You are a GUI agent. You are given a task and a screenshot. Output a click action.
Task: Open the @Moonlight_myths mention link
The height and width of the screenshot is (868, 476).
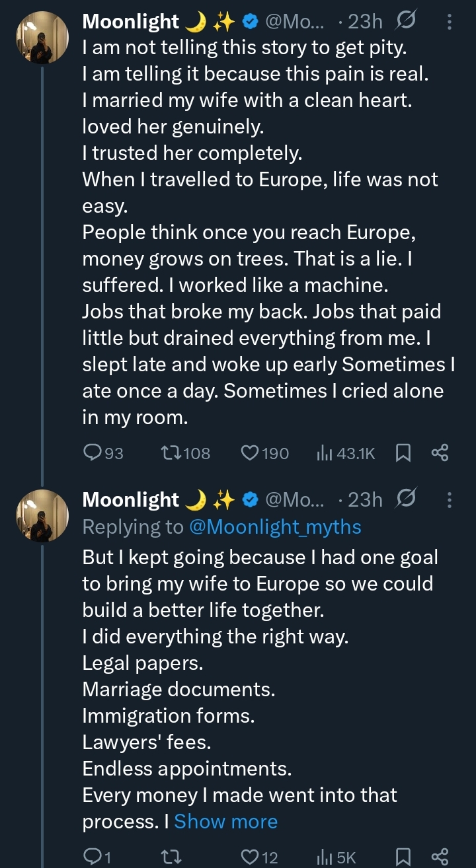[x=275, y=526]
